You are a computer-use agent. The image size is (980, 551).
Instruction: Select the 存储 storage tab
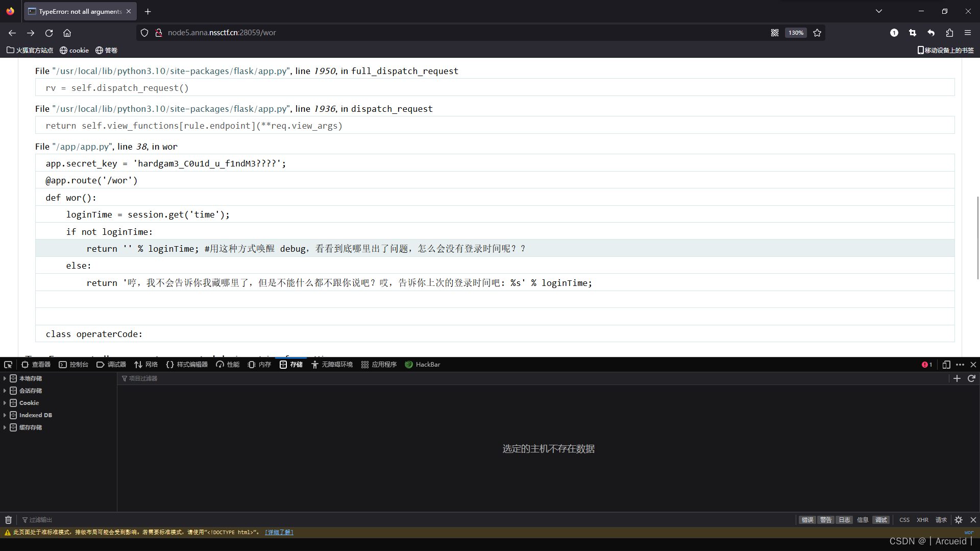tap(291, 365)
